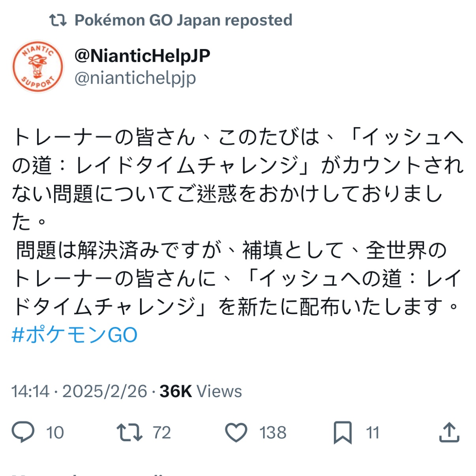
Task: Open Pokémon GO Japan reposted label
Action: 184,20
